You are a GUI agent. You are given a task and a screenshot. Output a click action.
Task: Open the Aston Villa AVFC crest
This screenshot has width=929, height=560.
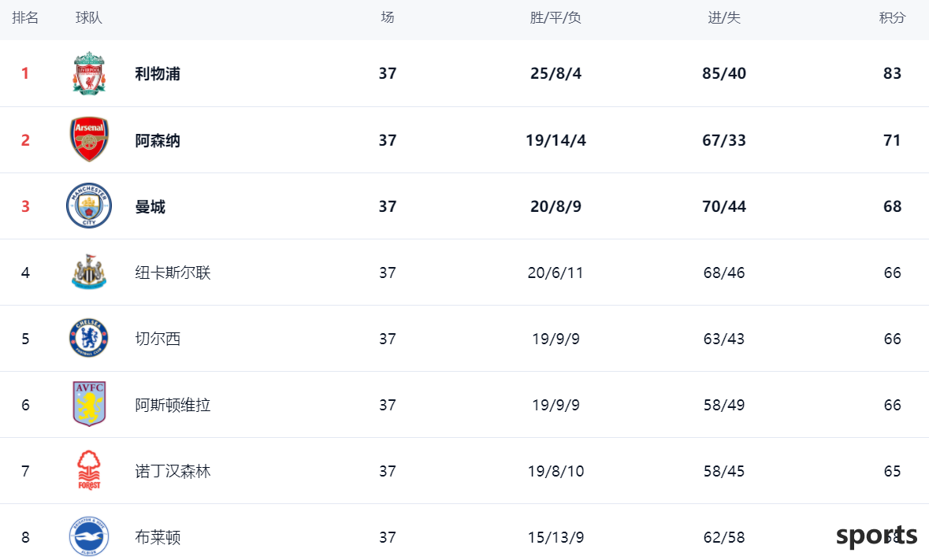tap(89, 404)
